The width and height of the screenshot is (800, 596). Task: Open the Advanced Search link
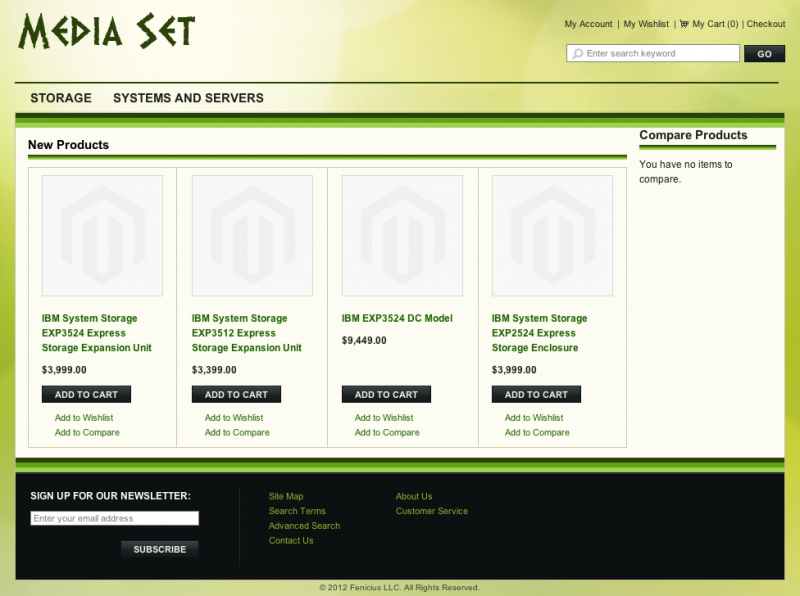tap(304, 526)
